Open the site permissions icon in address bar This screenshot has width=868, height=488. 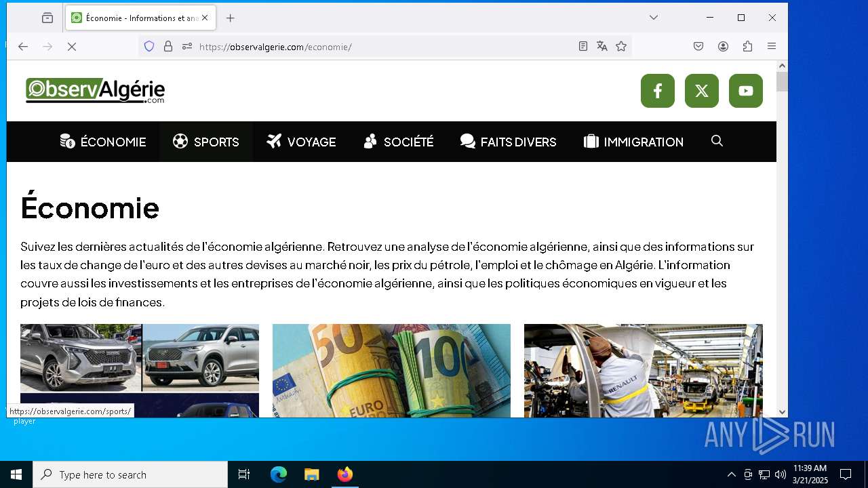click(187, 47)
